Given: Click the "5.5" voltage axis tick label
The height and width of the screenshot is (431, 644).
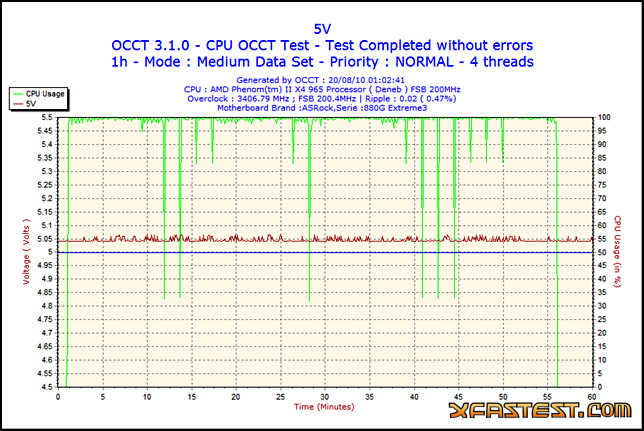Looking at the screenshot, I should (x=47, y=118).
